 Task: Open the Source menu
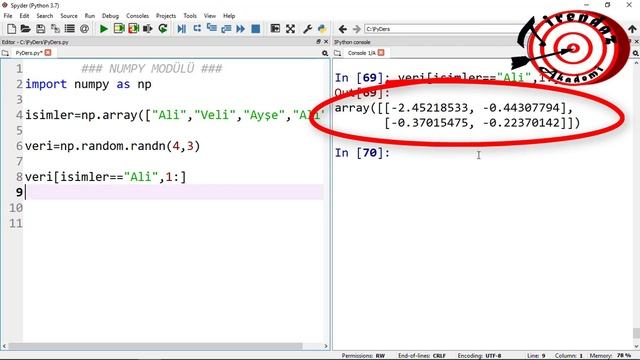click(x=69, y=16)
